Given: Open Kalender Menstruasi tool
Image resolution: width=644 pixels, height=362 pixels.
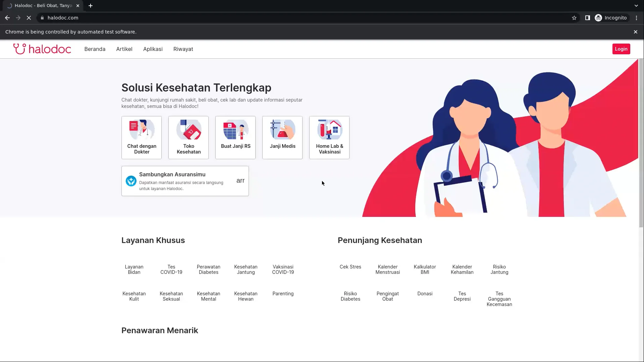Looking at the screenshot, I should (388, 269).
